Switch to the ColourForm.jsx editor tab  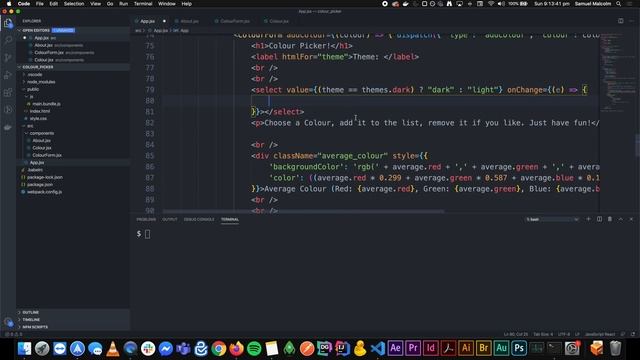[x=235, y=21]
